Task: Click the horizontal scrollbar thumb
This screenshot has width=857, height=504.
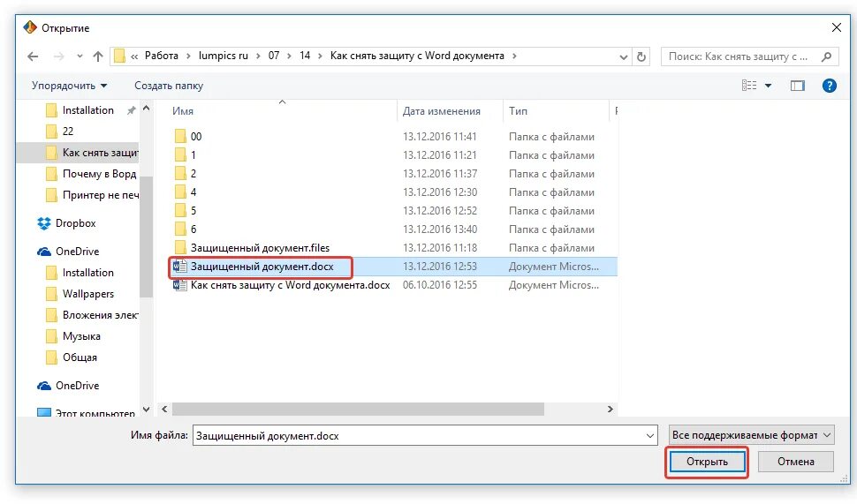Action: [358, 409]
